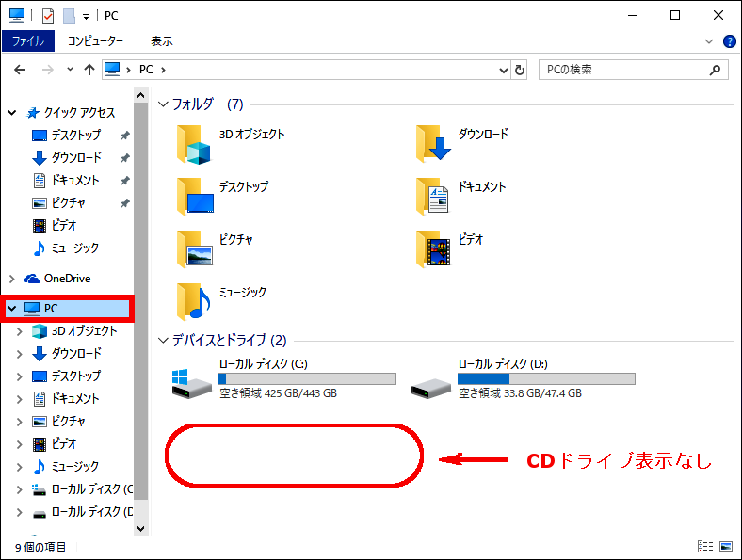Open ローカル ディスク (D:) drive

(523, 378)
